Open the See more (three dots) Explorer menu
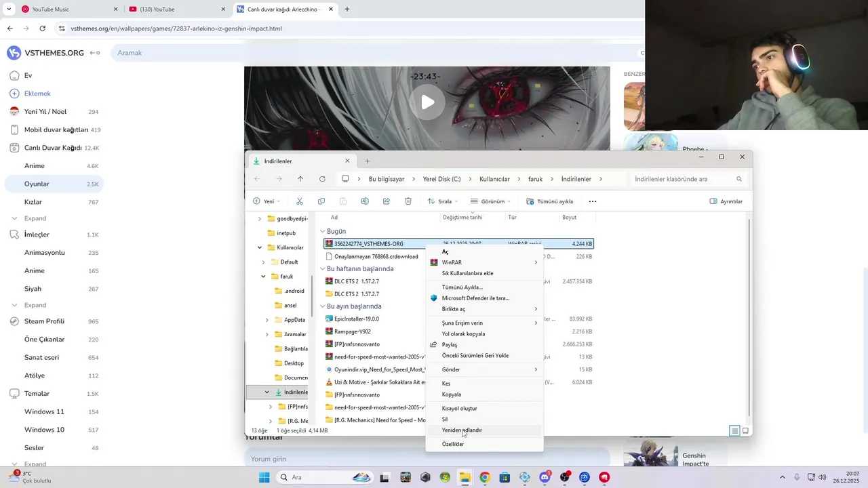This screenshot has height=488, width=868. pyautogui.click(x=593, y=201)
